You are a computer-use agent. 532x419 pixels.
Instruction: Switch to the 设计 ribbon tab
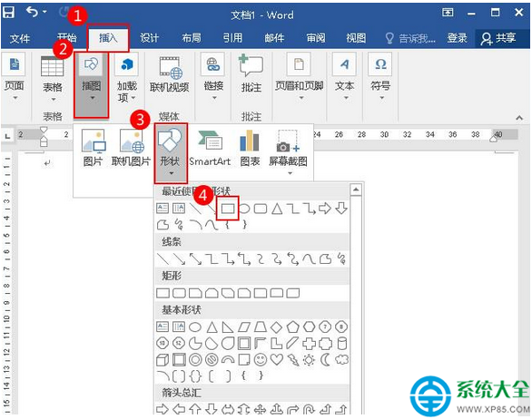(x=149, y=38)
